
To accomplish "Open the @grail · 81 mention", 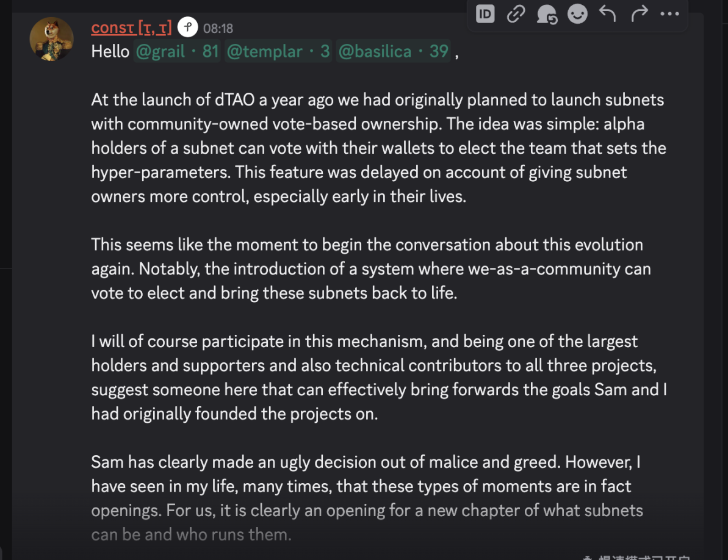I will (x=177, y=52).
